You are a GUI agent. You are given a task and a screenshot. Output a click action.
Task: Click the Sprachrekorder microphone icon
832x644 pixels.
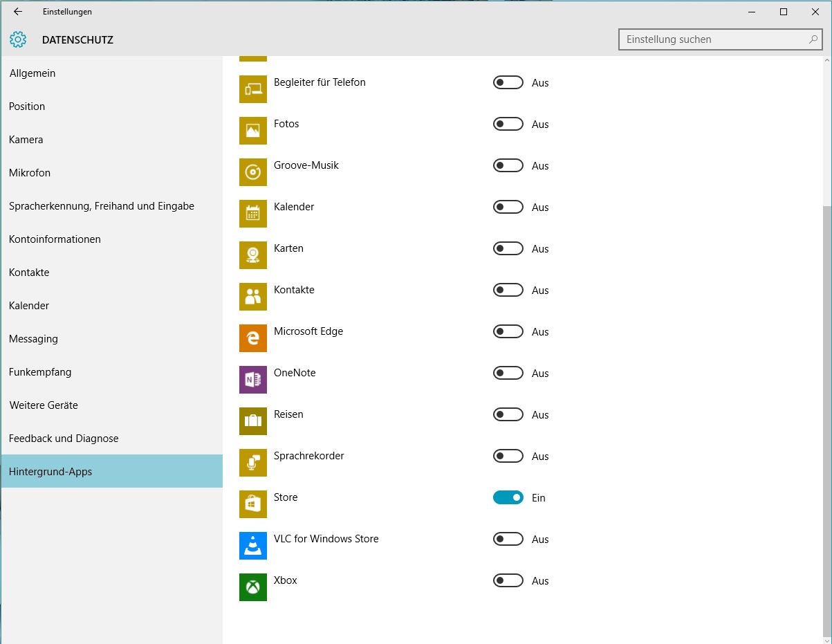pos(253,463)
